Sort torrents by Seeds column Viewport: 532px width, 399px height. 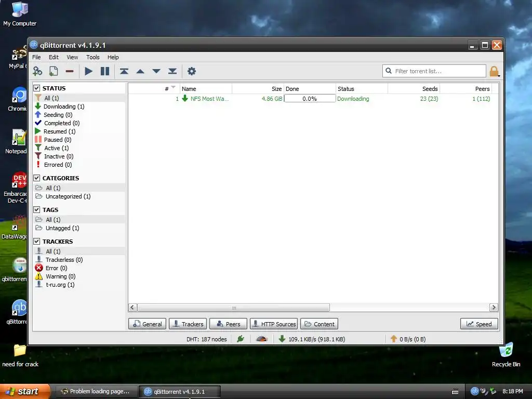coord(414,89)
